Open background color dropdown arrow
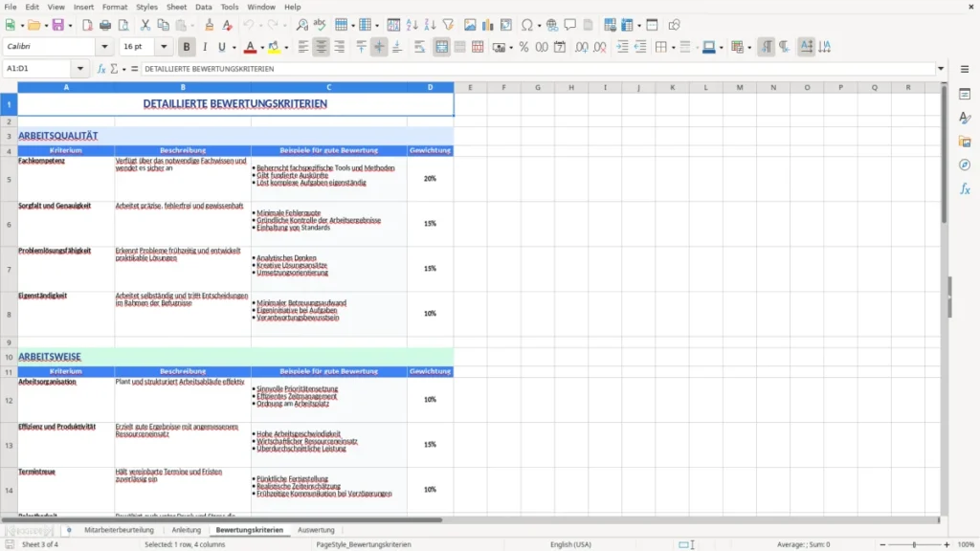 286,48
